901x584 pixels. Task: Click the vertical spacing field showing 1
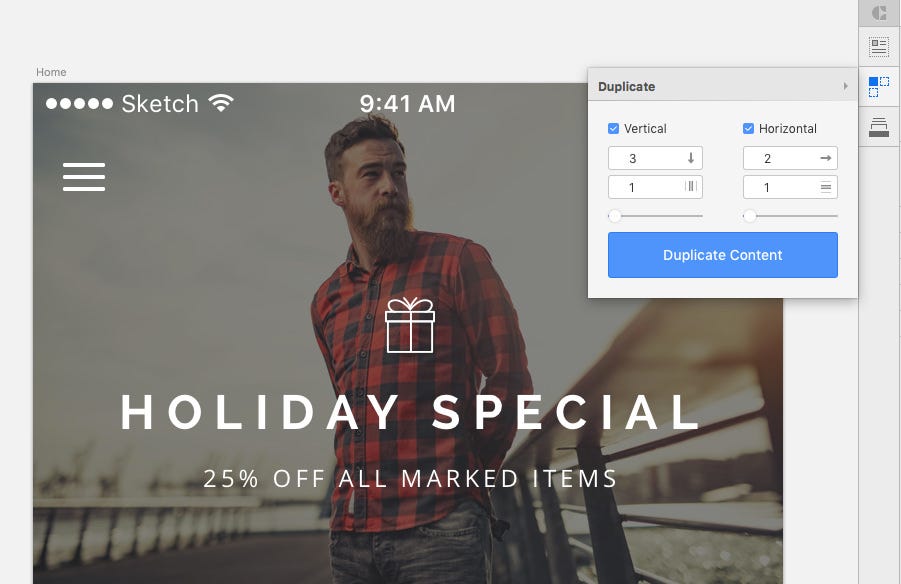pos(655,187)
